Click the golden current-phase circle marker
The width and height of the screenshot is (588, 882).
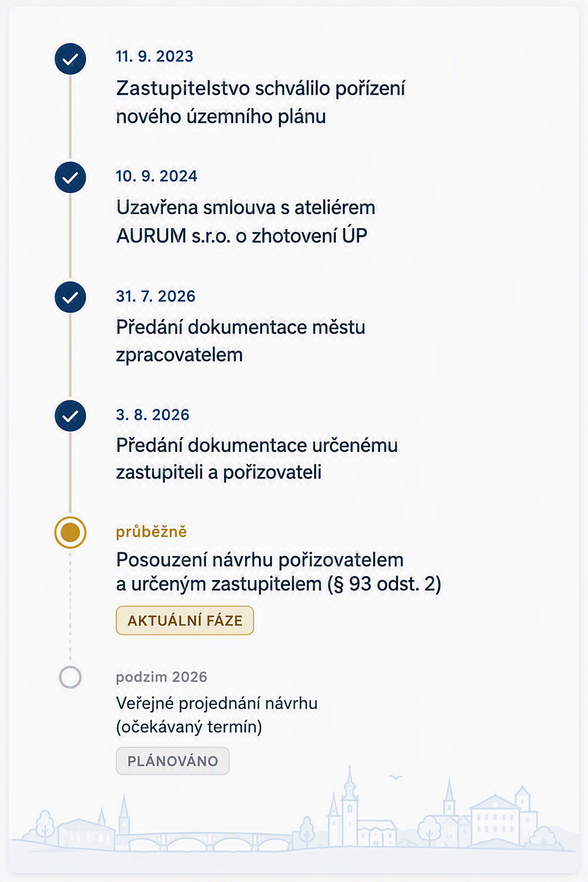(x=70, y=532)
